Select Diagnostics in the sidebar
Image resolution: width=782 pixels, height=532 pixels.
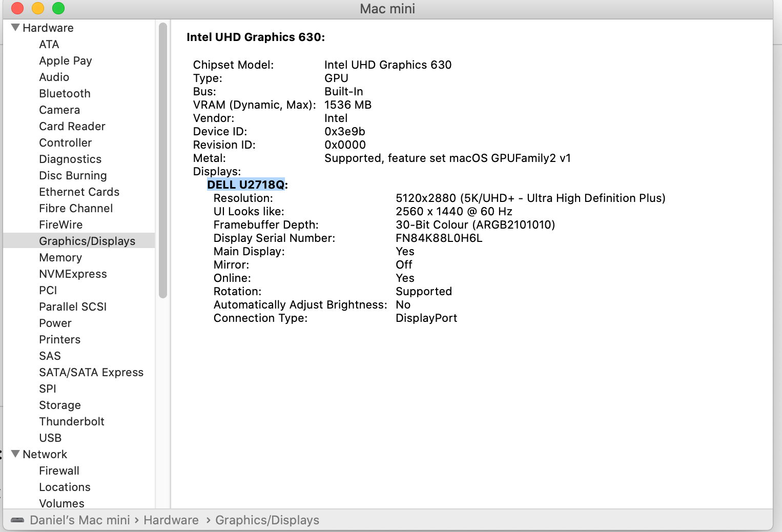(70, 159)
